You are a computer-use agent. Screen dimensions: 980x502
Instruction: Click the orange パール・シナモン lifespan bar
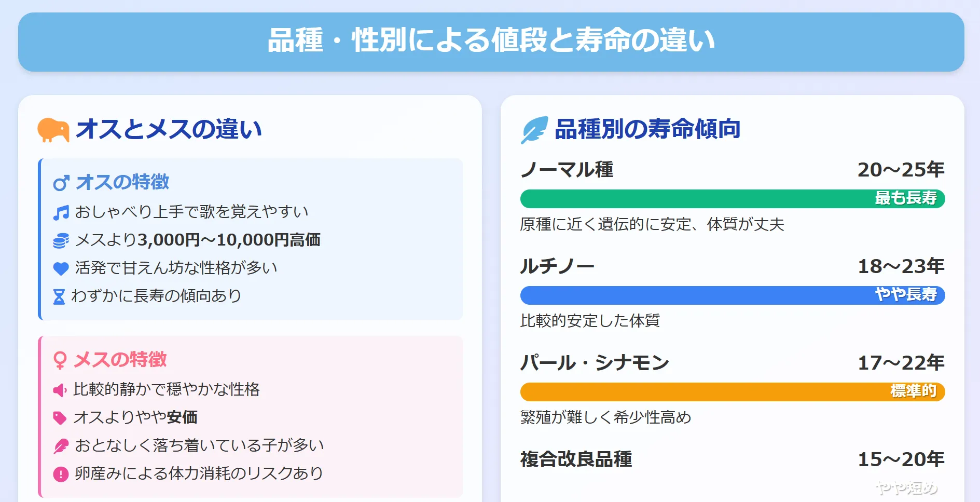pyautogui.click(x=733, y=392)
